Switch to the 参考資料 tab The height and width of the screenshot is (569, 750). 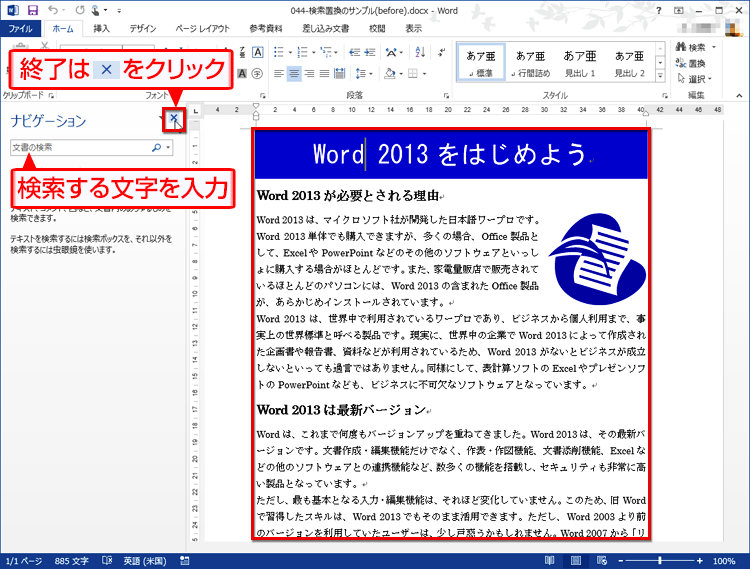click(x=265, y=29)
